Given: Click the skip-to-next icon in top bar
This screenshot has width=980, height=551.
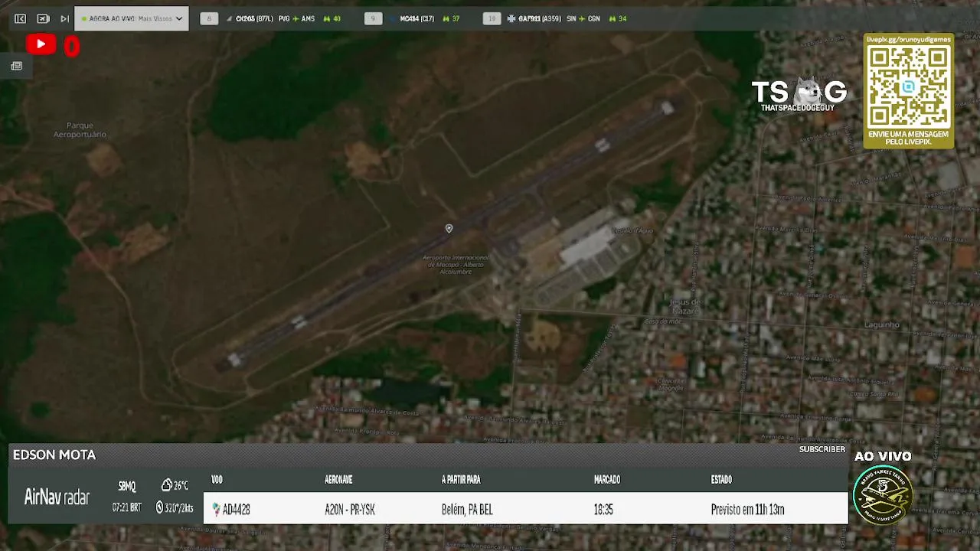Looking at the screenshot, I should tap(64, 18).
